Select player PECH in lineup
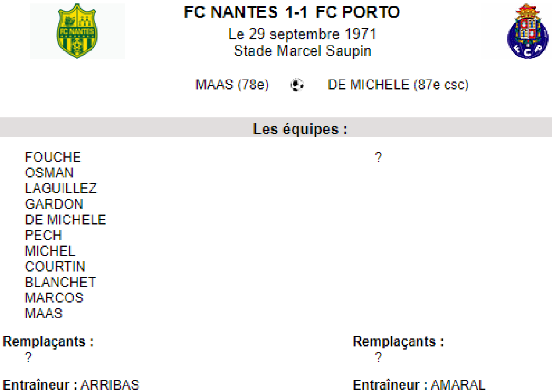The width and height of the screenshot is (552, 392). [43, 235]
